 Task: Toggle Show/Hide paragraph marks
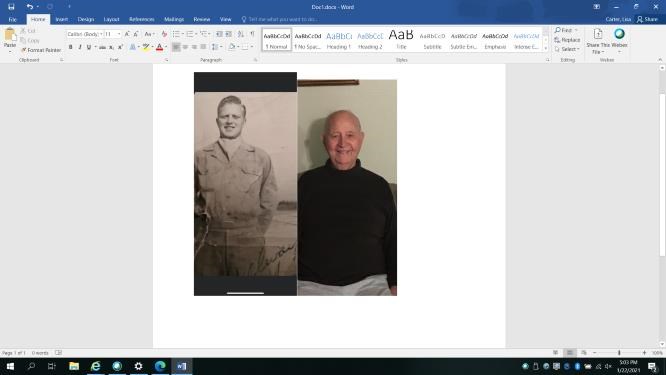tap(252, 34)
